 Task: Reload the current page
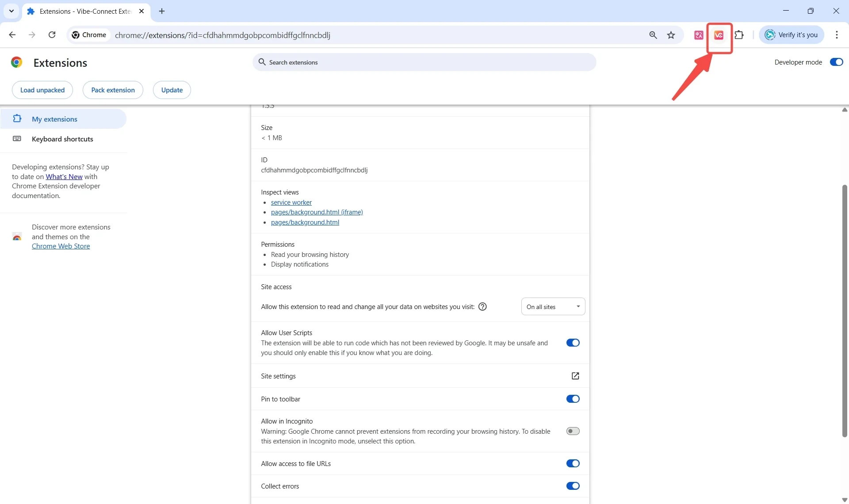coord(52,35)
